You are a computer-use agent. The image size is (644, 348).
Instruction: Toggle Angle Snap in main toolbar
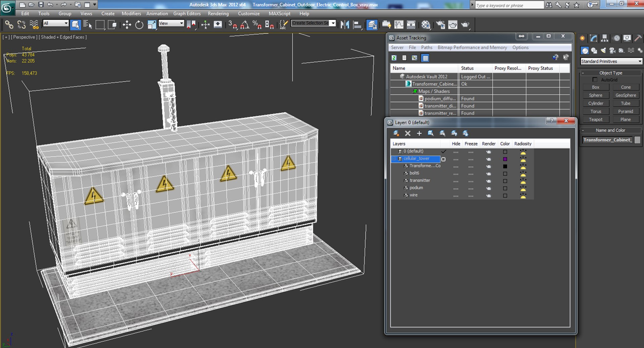[245, 24]
